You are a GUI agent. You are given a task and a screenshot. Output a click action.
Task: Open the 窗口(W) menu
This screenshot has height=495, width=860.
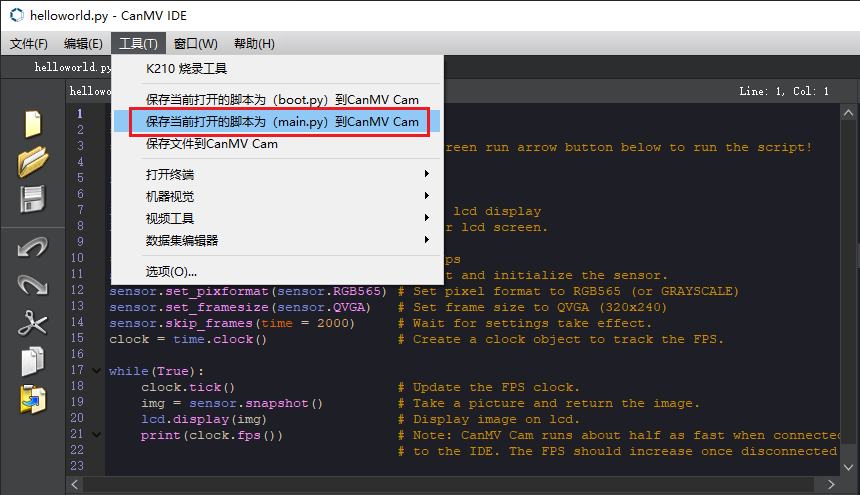click(196, 44)
